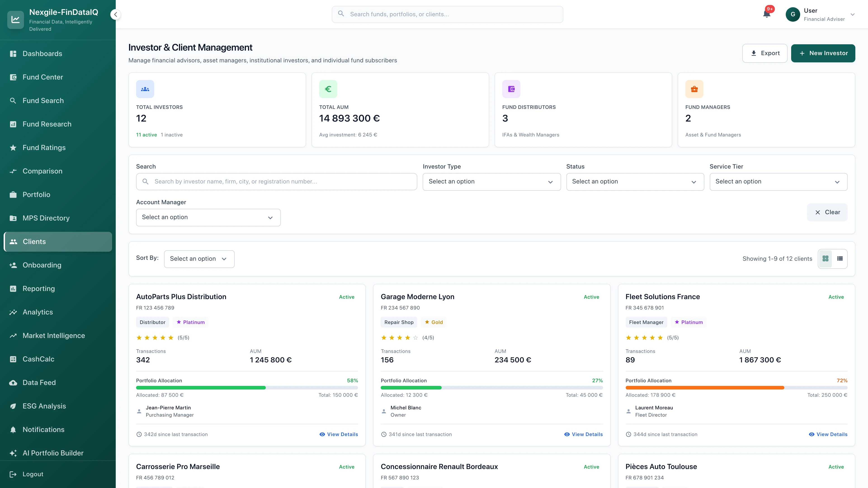Open the Market Intelligence section
Screen dimensions: 868x488
(54, 335)
